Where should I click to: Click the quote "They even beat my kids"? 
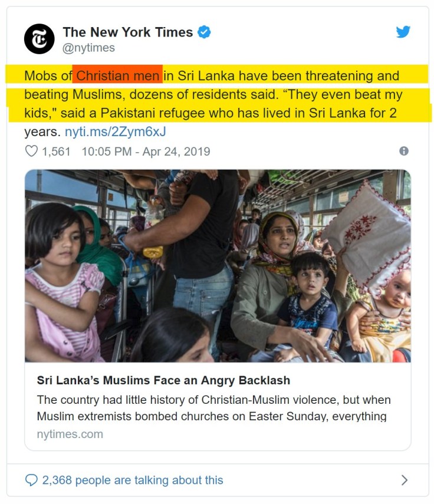pyautogui.click(x=330, y=94)
